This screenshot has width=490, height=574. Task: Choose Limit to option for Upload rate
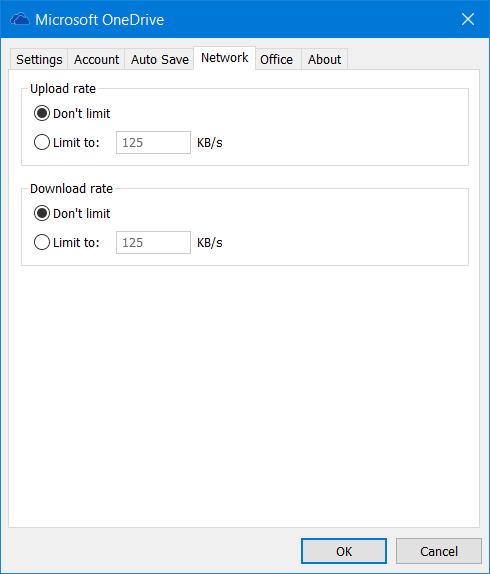click(67, 142)
